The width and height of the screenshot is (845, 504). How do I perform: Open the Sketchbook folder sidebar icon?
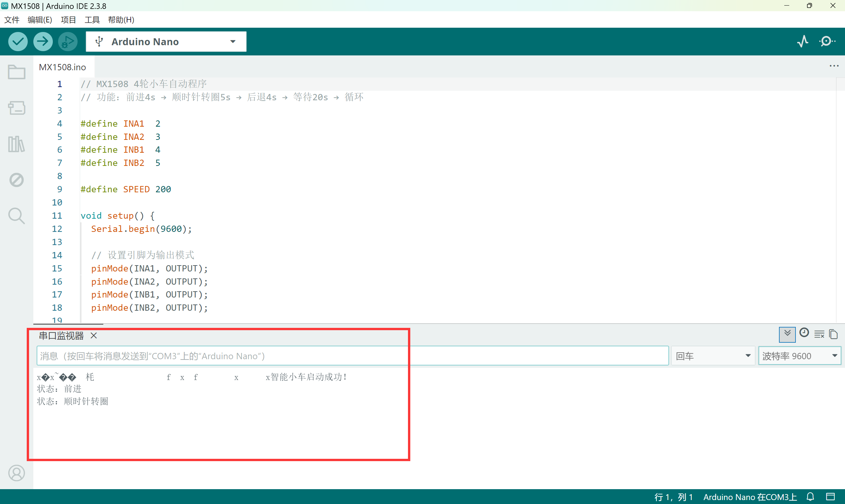click(x=16, y=72)
